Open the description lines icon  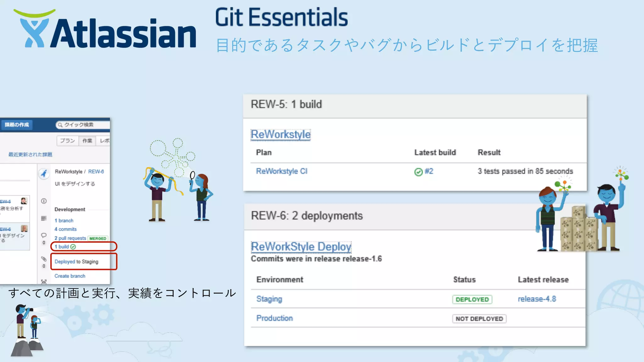tap(44, 218)
